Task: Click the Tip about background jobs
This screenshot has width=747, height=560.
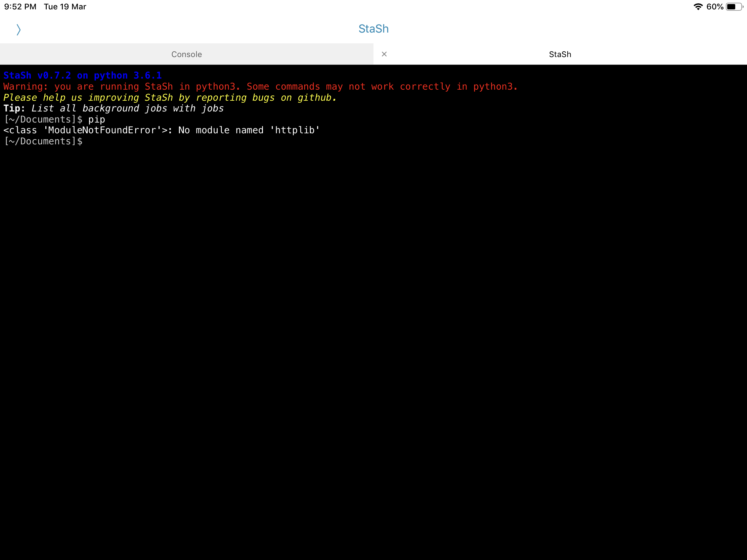Action: (114, 108)
